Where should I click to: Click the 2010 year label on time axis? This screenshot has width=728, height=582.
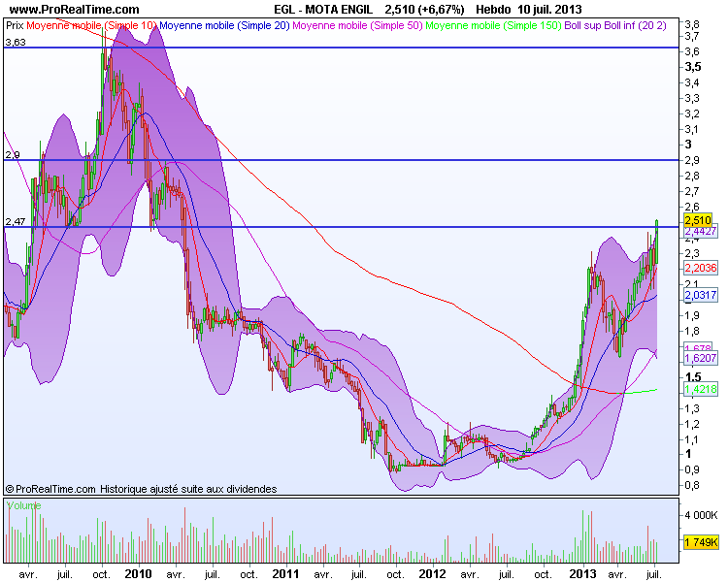[138, 574]
